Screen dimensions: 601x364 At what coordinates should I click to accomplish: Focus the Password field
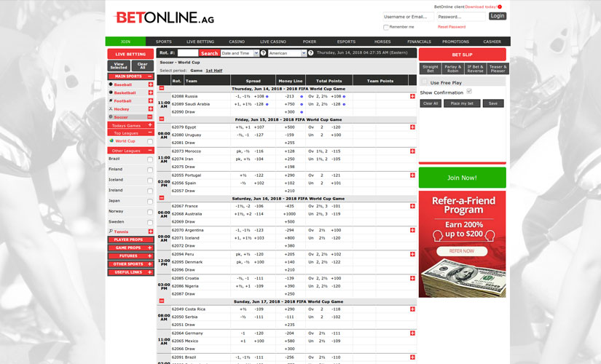pyautogui.click(x=461, y=17)
